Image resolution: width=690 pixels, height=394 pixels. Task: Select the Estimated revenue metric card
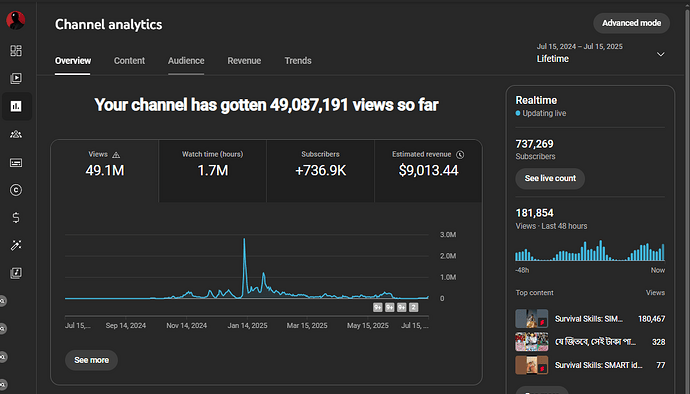click(428, 171)
